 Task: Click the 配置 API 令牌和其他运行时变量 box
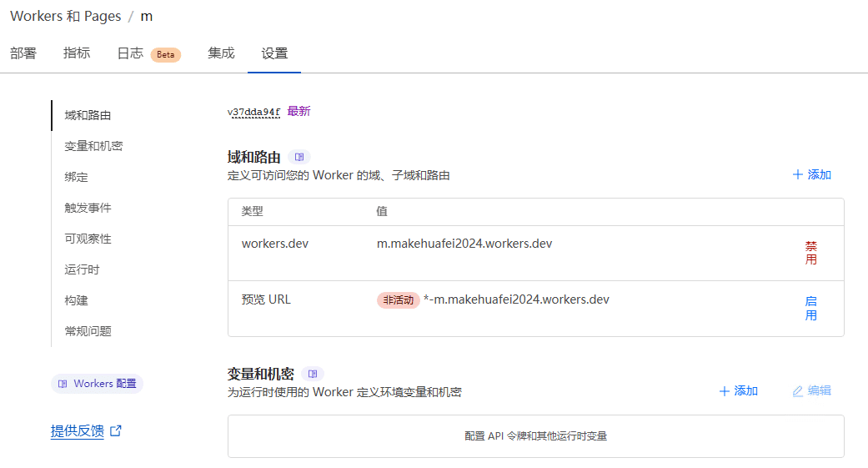point(535,435)
